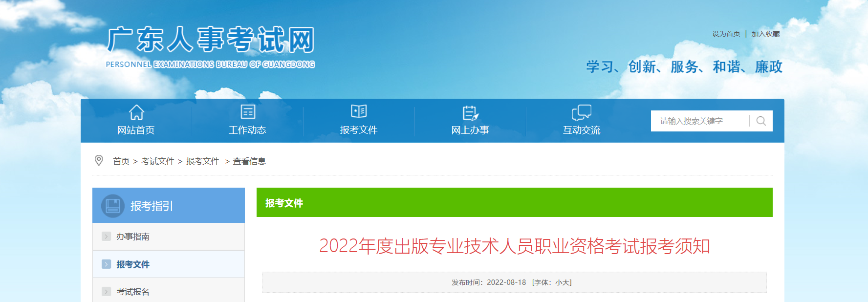Viewport: 868px width, 302px height.
Task: Go to 报考文件 in the breadcrumb
Action: coord(203,161)
